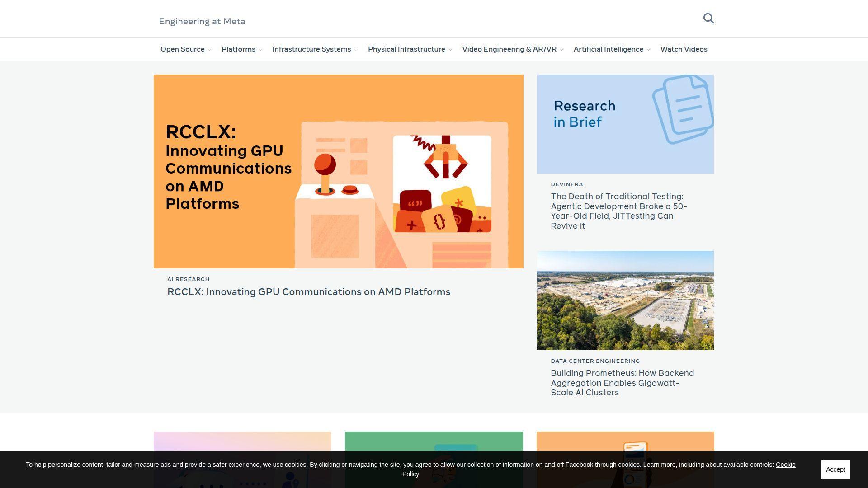Screen dimensions: 868x488
Task: Open the RCCLX GPU Communications article title
Action: coord(309,292)
